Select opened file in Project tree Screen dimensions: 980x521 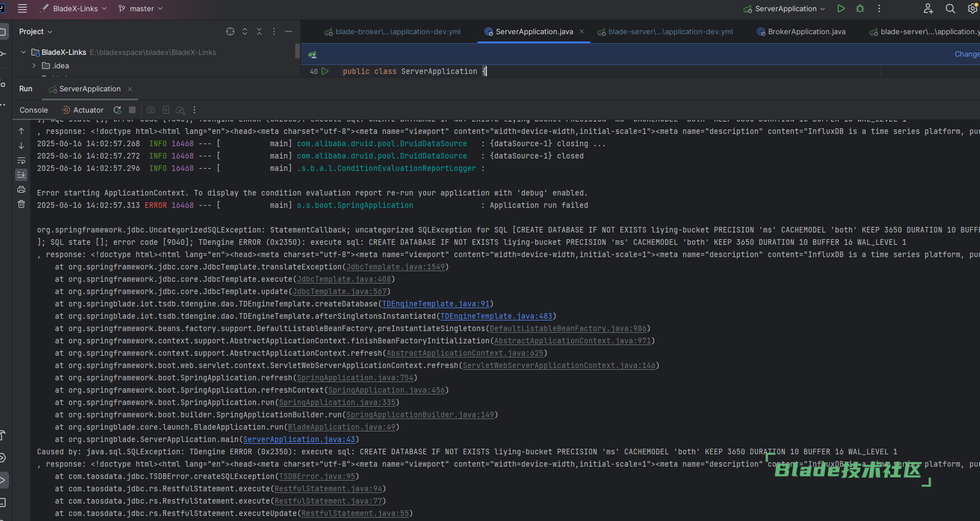[x=230, y=31]
